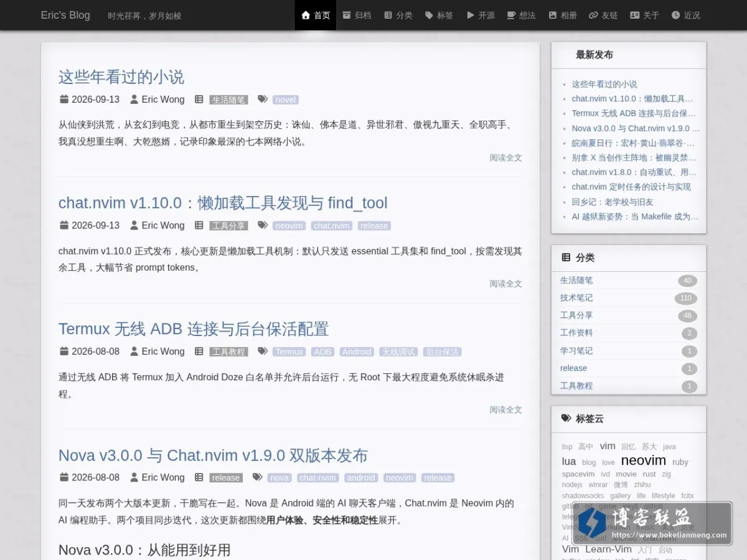Click the android tag on Nova post

tap(361, 478)
